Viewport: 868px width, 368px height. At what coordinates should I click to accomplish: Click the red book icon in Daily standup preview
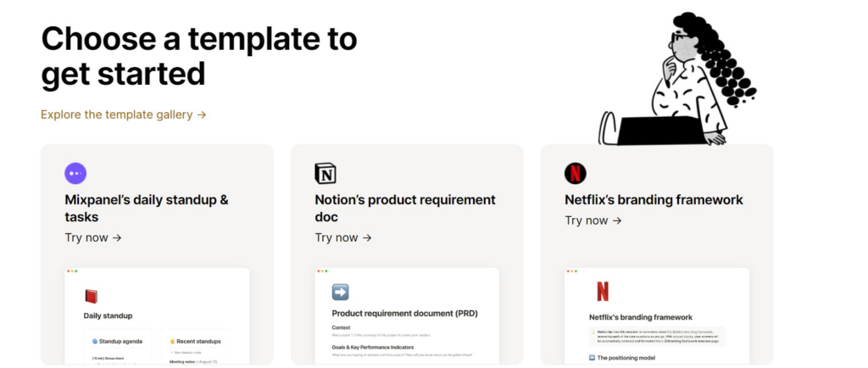(x=91, y=296)
